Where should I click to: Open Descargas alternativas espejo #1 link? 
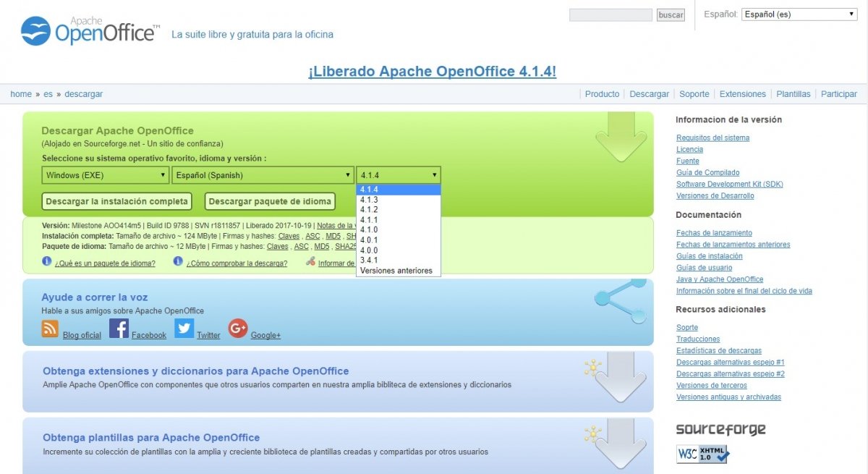pos(731,362)
